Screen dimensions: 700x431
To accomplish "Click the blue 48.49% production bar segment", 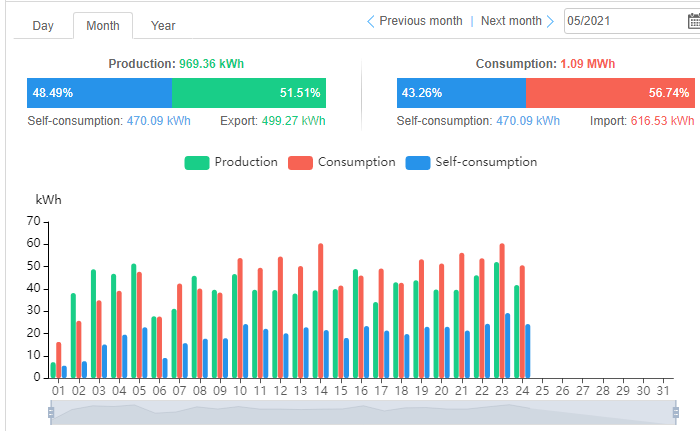I will click(x=99, y=93).
